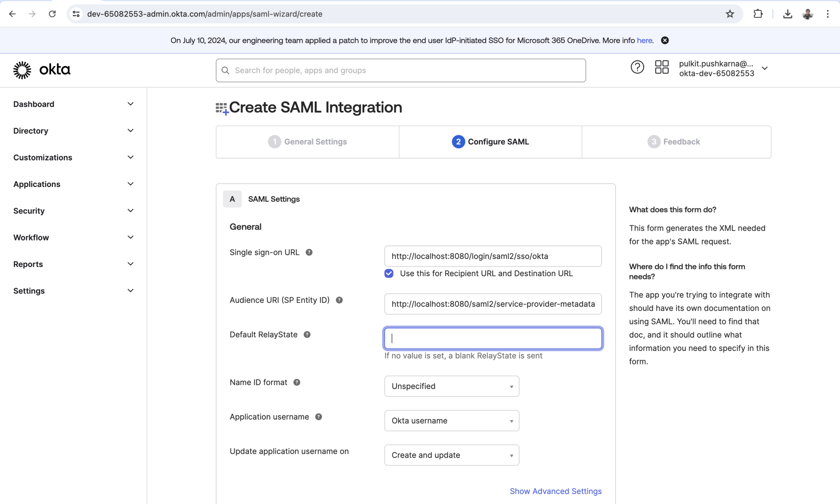
Task: Go to General Settings step tab
Action: [308, 142]
